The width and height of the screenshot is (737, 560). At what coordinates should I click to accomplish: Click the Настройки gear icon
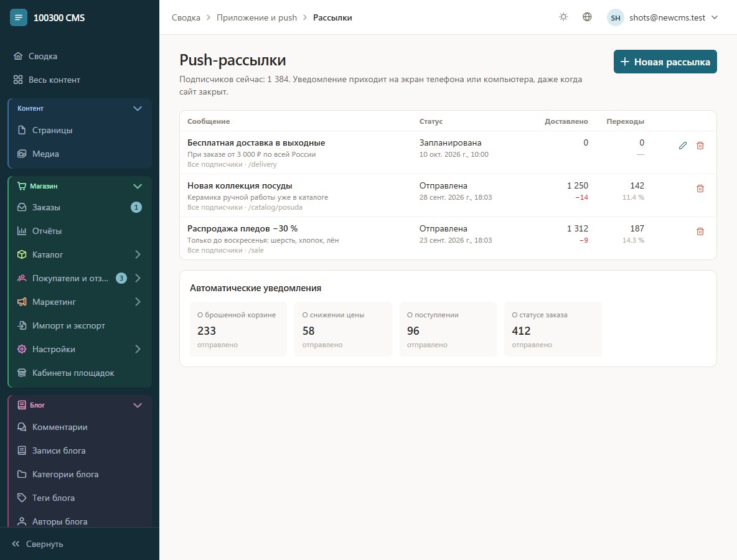coord(22,349)
